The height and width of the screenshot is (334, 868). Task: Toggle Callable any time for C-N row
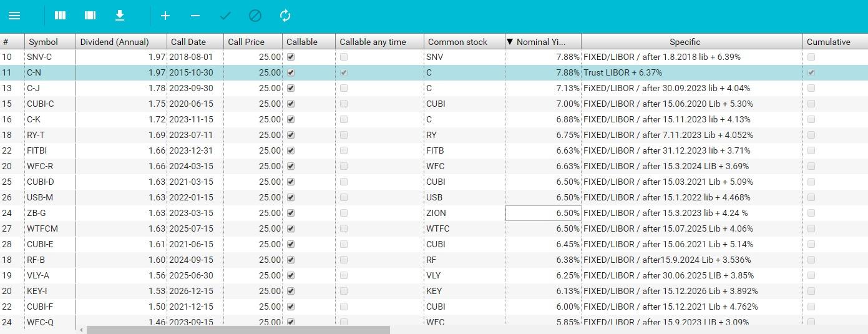tap(344, 72)
